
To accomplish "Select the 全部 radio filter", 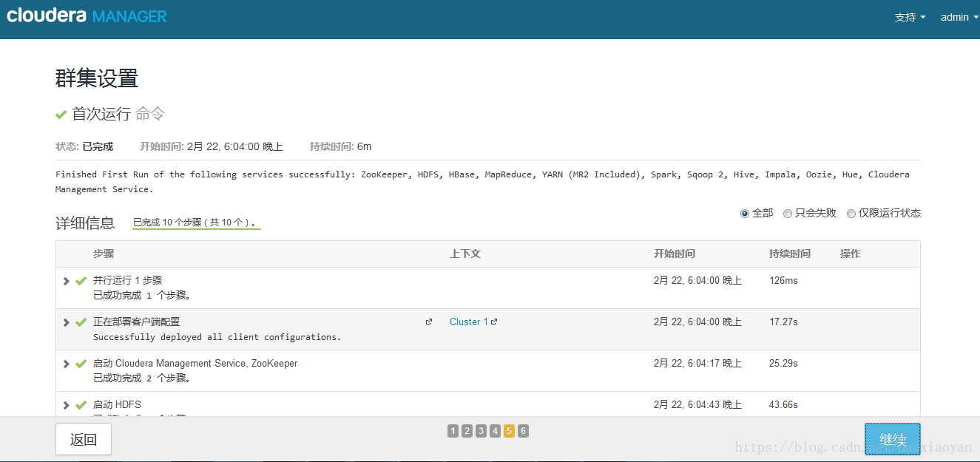I will 745,214.
